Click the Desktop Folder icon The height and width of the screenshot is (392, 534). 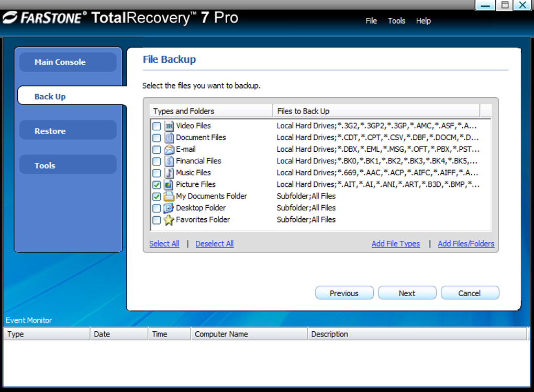[x=169, y=208]
